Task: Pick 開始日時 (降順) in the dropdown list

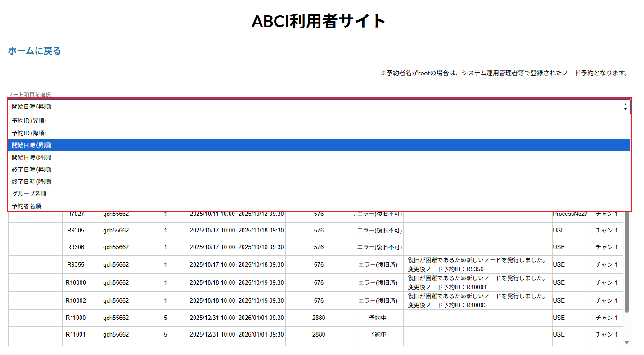Action: (x=32, y=157)
